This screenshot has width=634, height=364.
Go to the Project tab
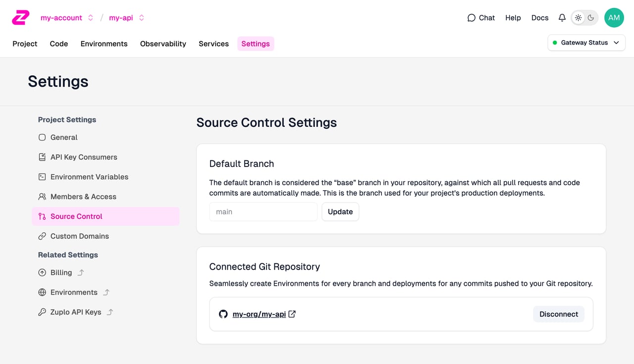coord(25,44)
